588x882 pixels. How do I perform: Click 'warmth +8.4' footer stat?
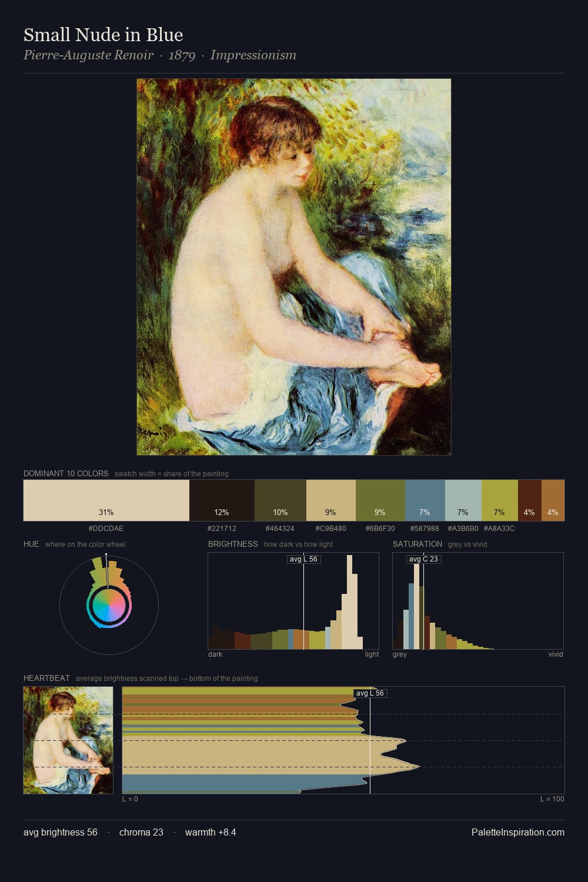[211, 832]
